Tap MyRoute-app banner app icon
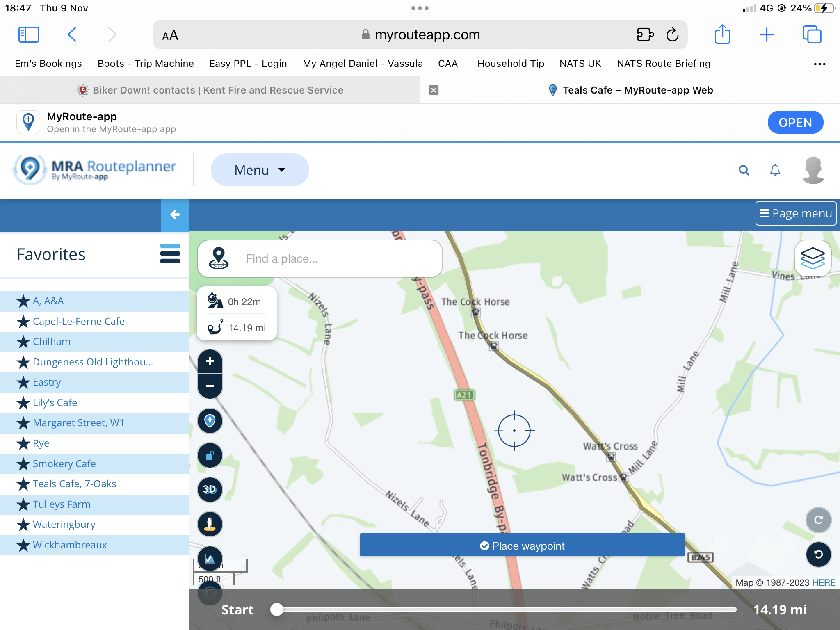This screenshot has height=630, width=840. 28,122
